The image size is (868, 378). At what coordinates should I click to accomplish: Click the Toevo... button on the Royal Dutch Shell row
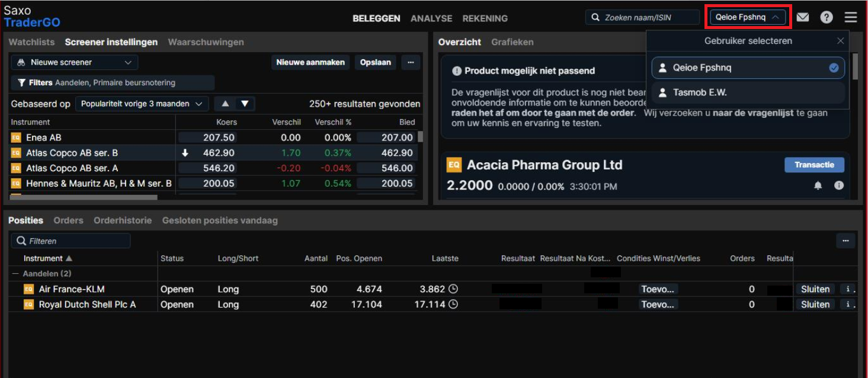[x=658, y=305]
